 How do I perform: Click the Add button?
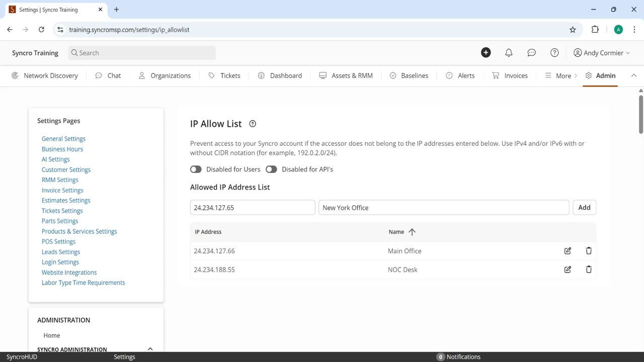coord(584,208)
